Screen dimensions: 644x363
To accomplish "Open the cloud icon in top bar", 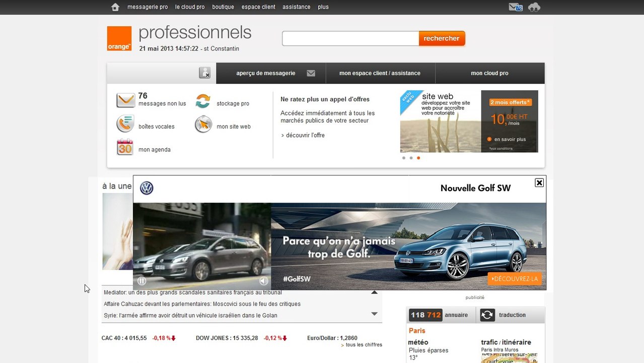I will click(x=534, y=7).
